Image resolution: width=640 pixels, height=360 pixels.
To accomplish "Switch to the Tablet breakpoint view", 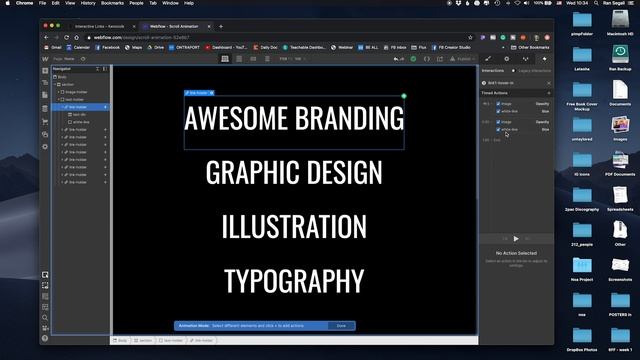I will [x=239, y=59].
